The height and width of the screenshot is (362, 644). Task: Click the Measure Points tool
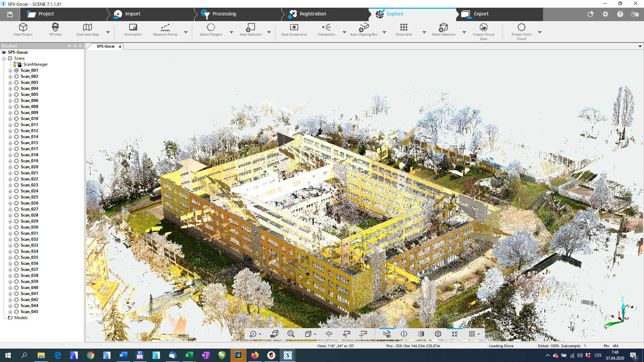coord(165,29)
